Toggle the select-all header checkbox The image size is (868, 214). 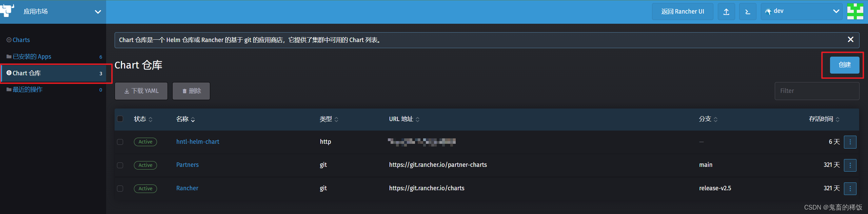[120, 119]
